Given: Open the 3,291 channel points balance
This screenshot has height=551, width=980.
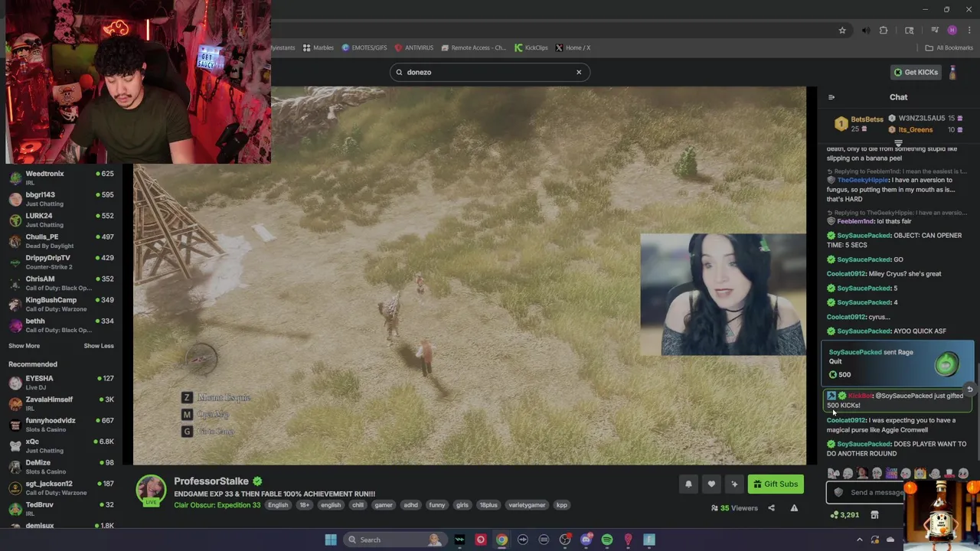Looking at the screenshot, I should tap(844, 515).
